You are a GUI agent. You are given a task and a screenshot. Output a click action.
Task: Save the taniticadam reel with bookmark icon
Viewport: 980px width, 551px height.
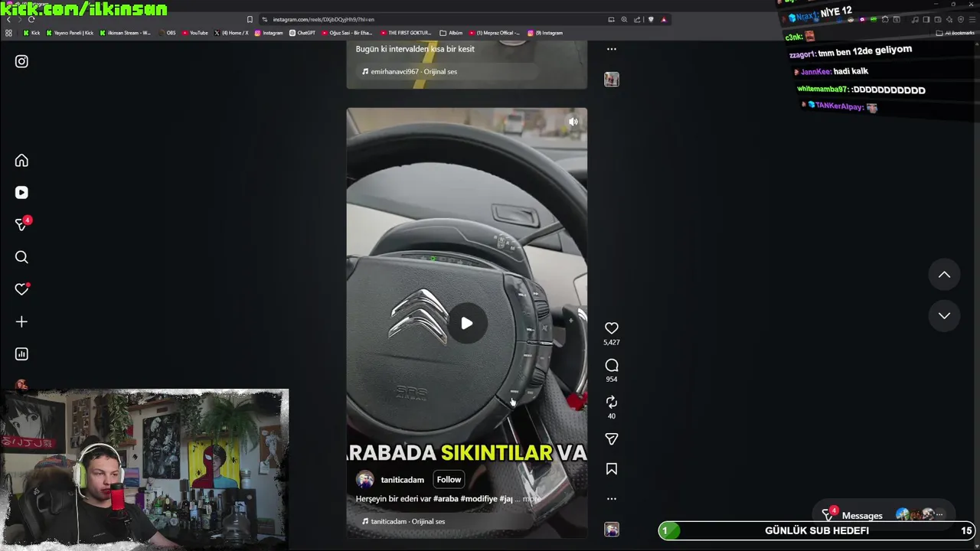click(611, 469)
